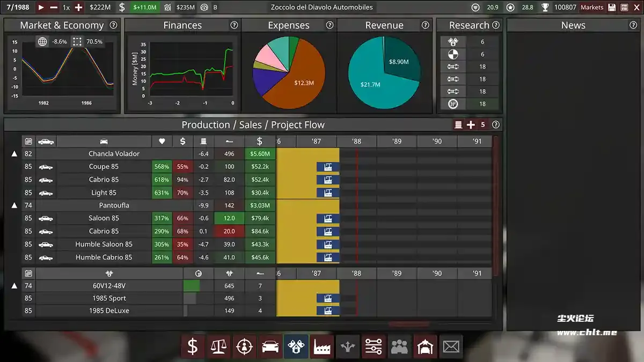Click the target person icon in bottom toolbar

pyautogui.click(x=244, y=347)
